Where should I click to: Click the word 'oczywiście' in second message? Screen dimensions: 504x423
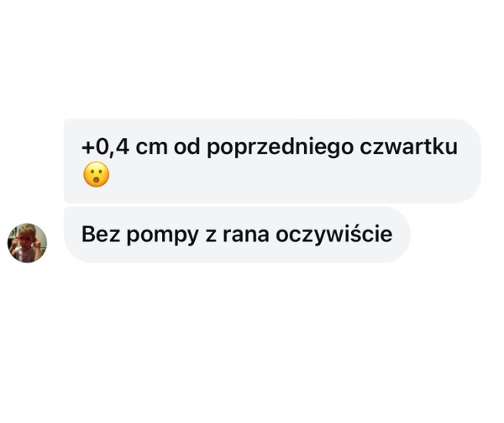pos(334,235)
